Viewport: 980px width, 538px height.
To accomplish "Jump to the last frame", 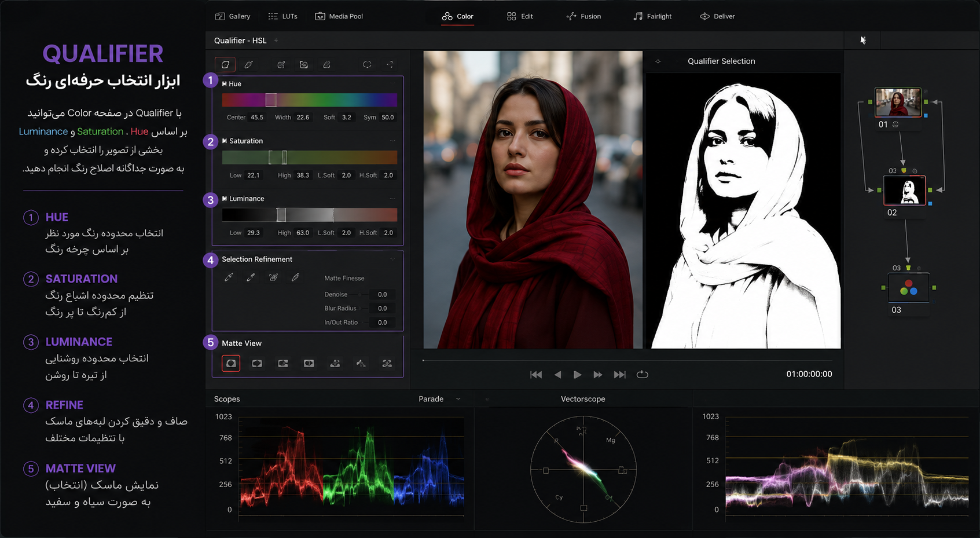I will click(619, 375).
